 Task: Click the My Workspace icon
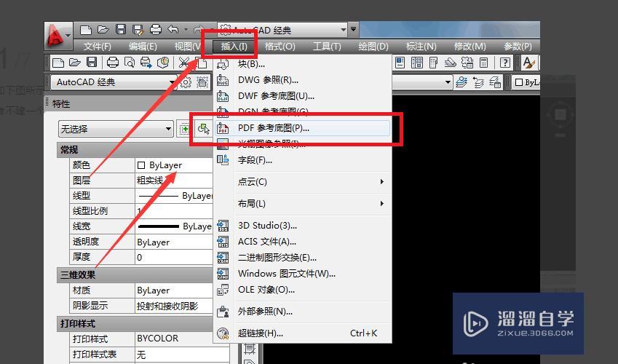coord(202,82)
